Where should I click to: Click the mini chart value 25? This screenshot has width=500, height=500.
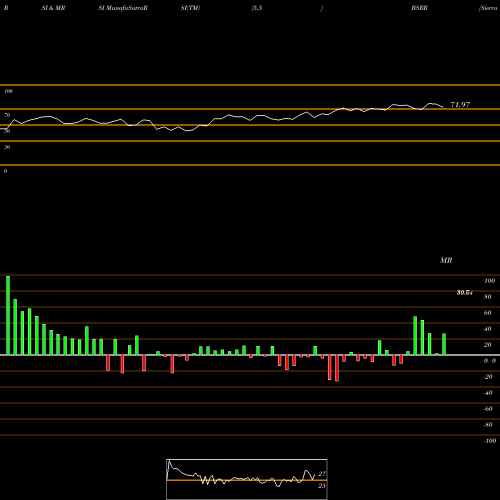pyautogui.click(x=322, y=486)
